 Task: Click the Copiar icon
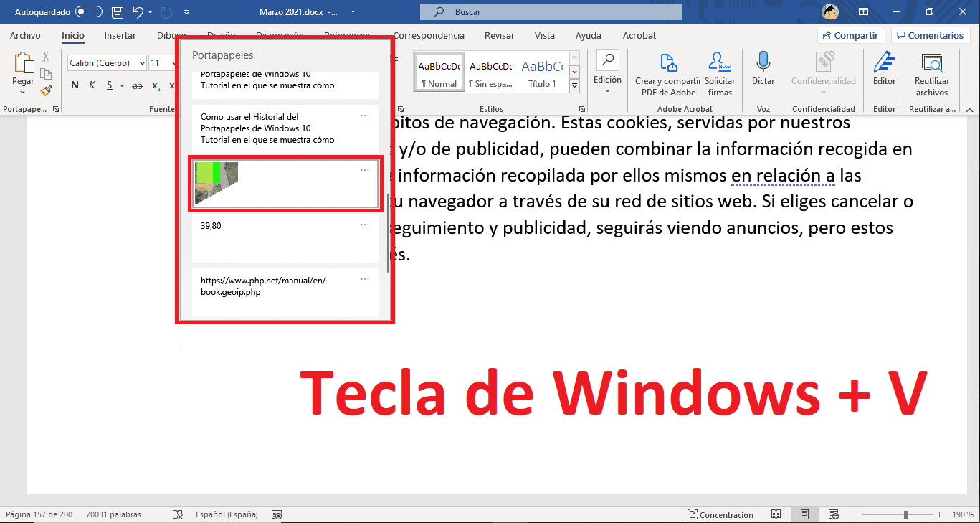click(x=46, y=74)
